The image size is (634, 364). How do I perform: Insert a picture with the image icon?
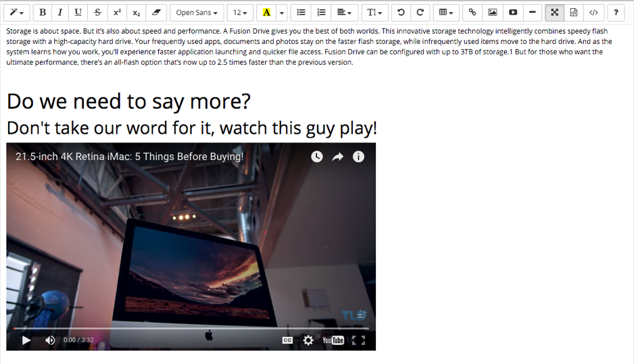[493, 13]
